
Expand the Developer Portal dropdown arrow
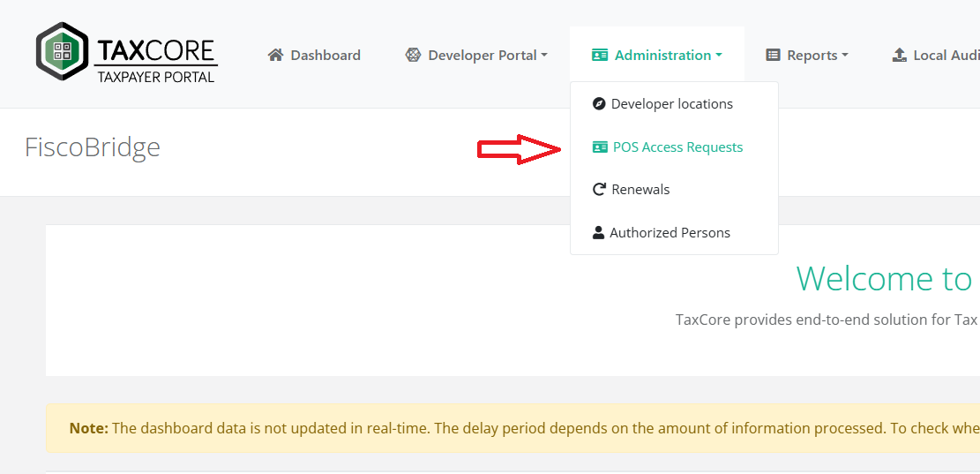pyautogui.click(x=543, y=56)
